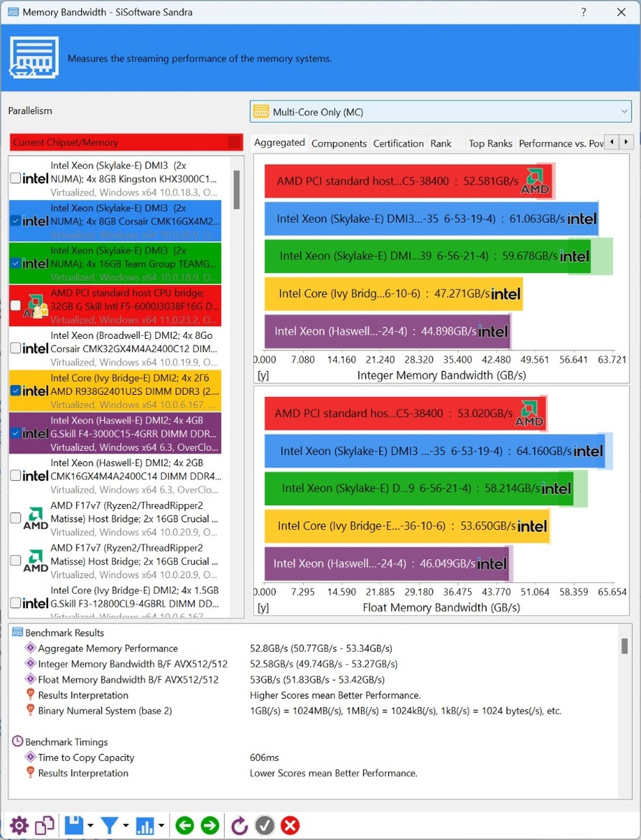Switch to the Rank tab
The image size is (641, 840).
tap(441, 143)
